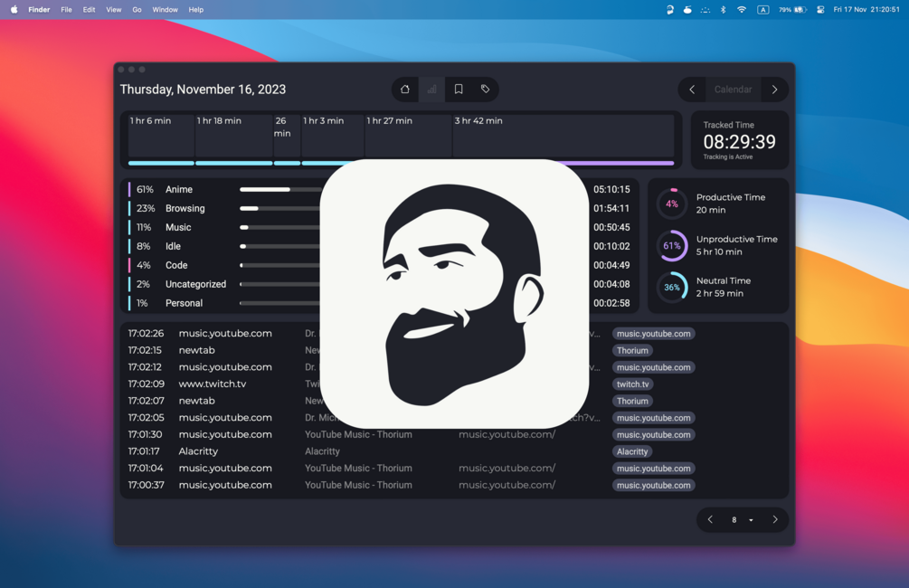Screen dimensions: 909x588
Task: Open the bookmarks icon in the toolbar
Action: 459,89
